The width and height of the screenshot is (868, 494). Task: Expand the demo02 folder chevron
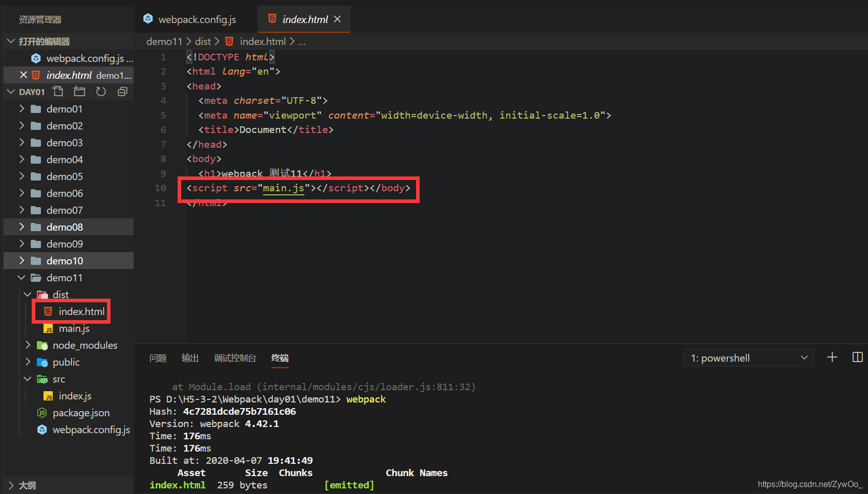pyautogui.click(x=21, y=126)
